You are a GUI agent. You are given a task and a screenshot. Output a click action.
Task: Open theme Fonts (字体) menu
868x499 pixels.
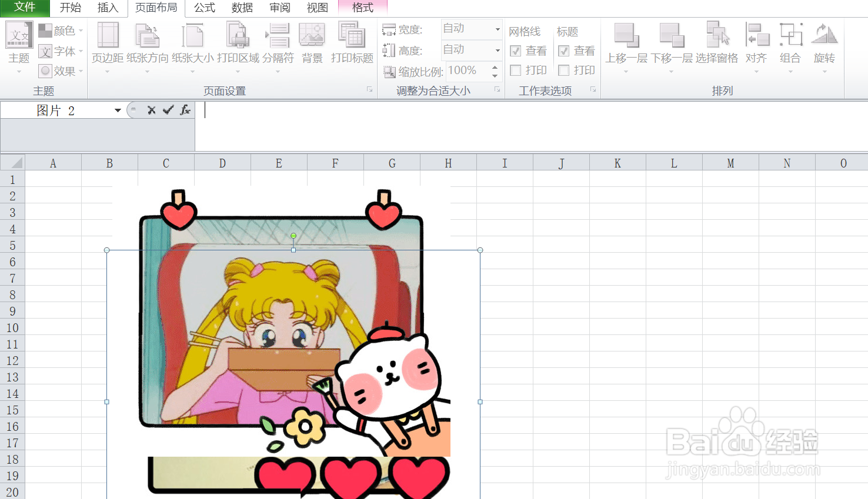(x=61, y=51)
